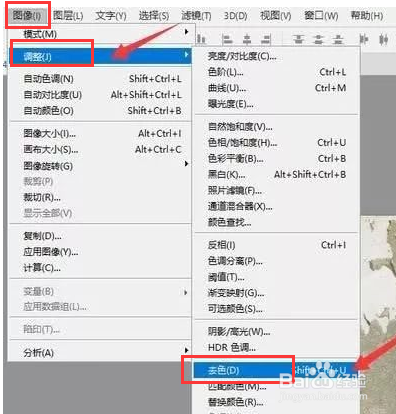
Task: Click the align right edges icon
Action: point(266,39)
